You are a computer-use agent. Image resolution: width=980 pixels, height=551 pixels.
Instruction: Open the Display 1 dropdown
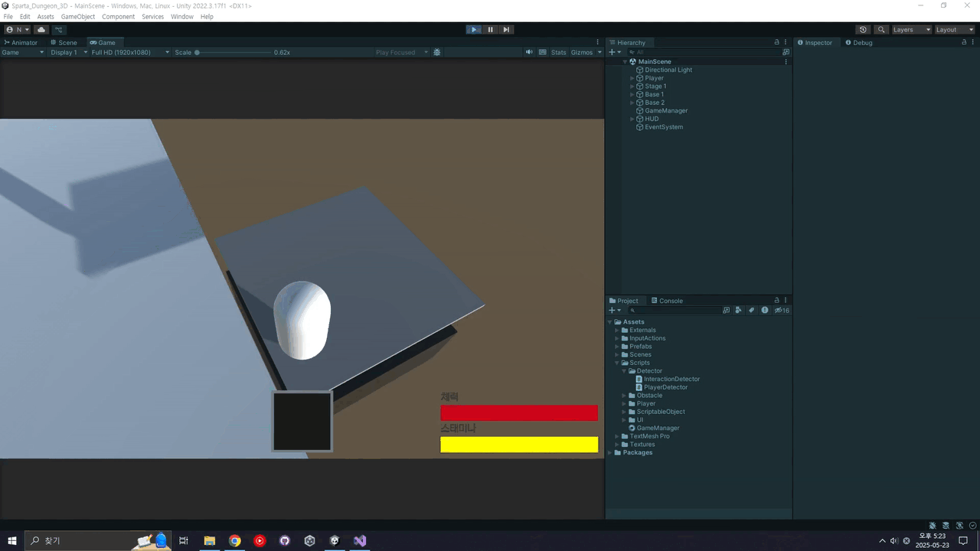pos(67,52)
